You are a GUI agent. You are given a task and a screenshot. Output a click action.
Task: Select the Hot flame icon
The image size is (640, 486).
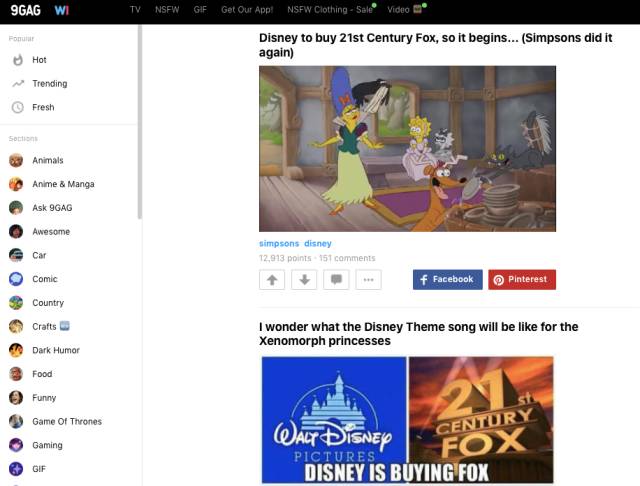[x=17, y=60]
